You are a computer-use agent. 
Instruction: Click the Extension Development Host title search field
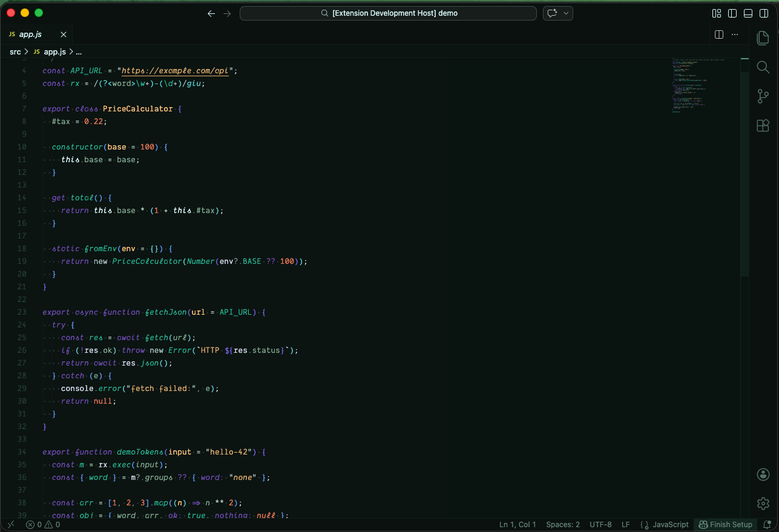tap(388, 13)
